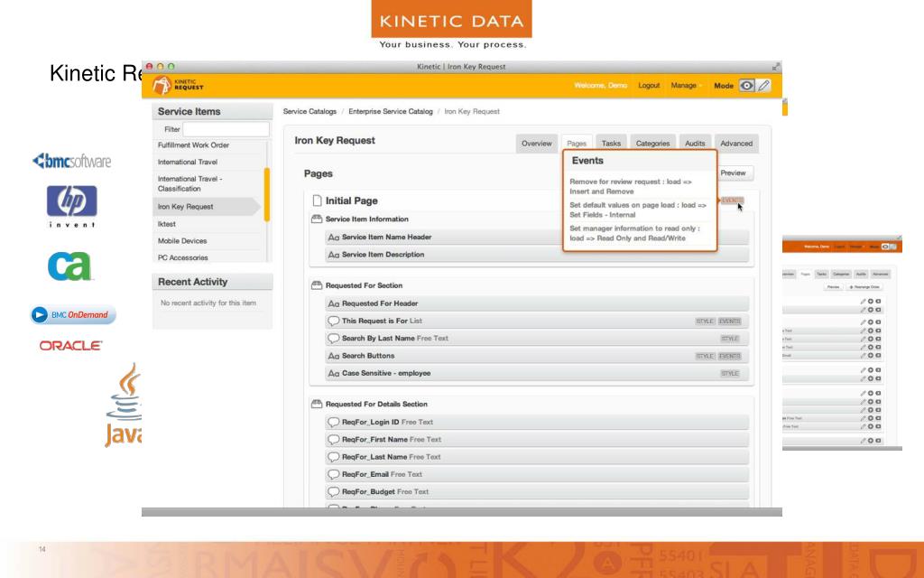Click the Service Item Information section icon
Screen dimensions: 924x578
[317, 219]
